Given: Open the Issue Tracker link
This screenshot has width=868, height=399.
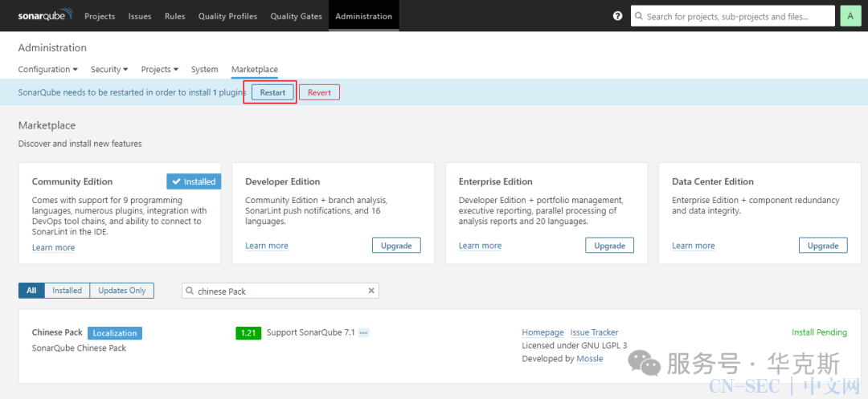Looking at the screenshot, I should pos(594,332).
